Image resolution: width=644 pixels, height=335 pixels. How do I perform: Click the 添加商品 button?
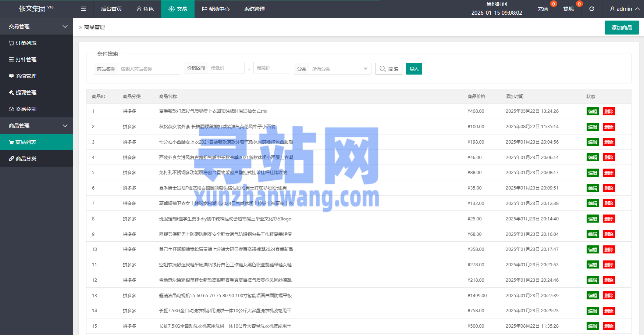(x=622, y=28)
